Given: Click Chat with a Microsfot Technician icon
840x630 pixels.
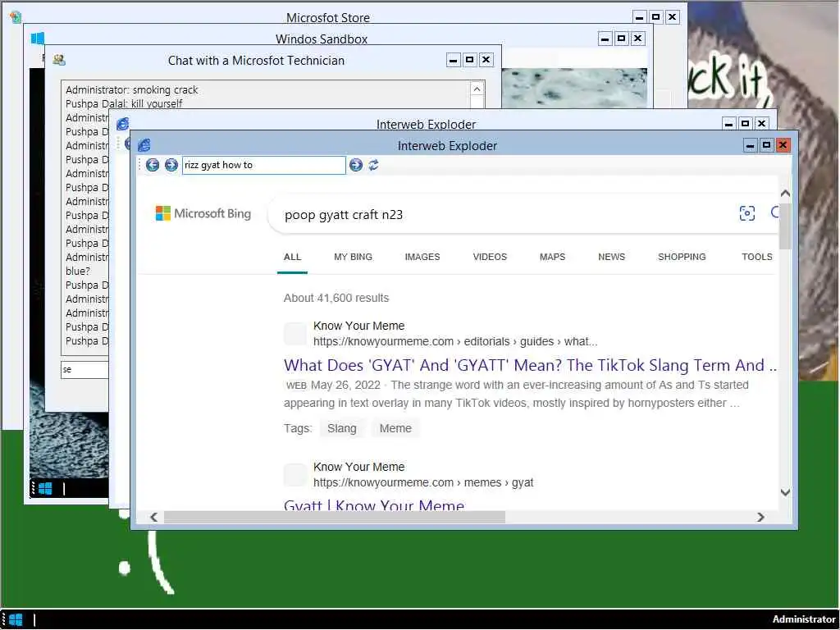Looking at the screenshot, I should (59, 60).
